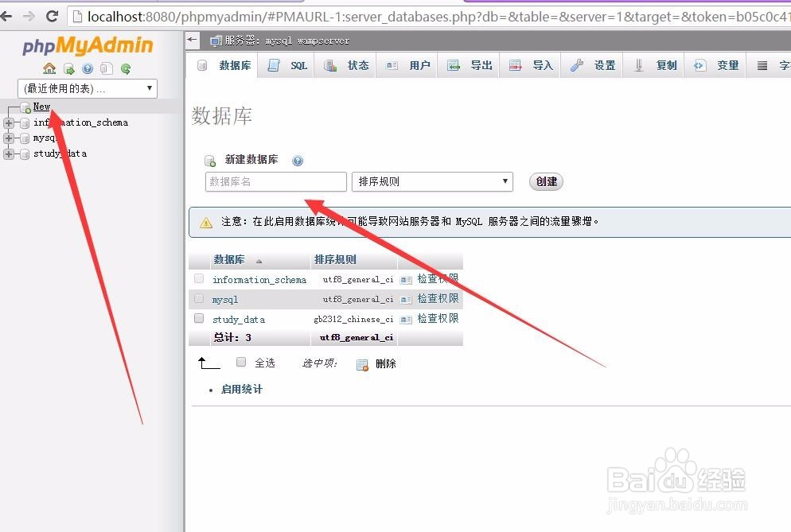Expand the information_schema tree node

[x=9, y=122]
